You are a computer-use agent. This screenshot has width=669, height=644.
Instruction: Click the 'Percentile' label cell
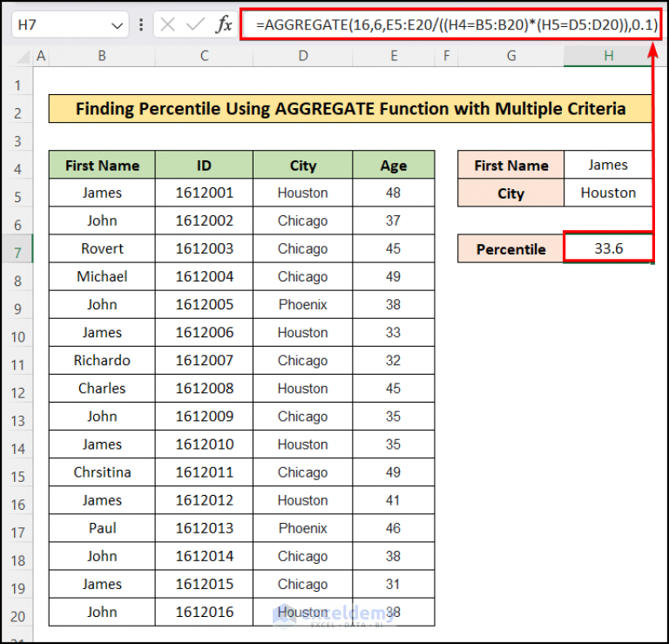click(x=511, y=249)
